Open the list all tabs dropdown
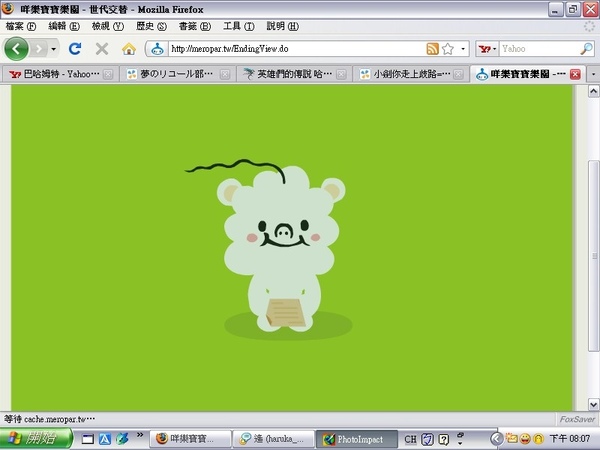Screen dimensions: 600x450 pos(593,74)
